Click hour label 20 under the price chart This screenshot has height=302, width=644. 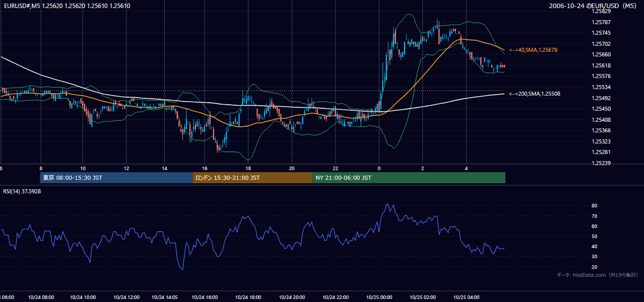click(x=292, y=169)
